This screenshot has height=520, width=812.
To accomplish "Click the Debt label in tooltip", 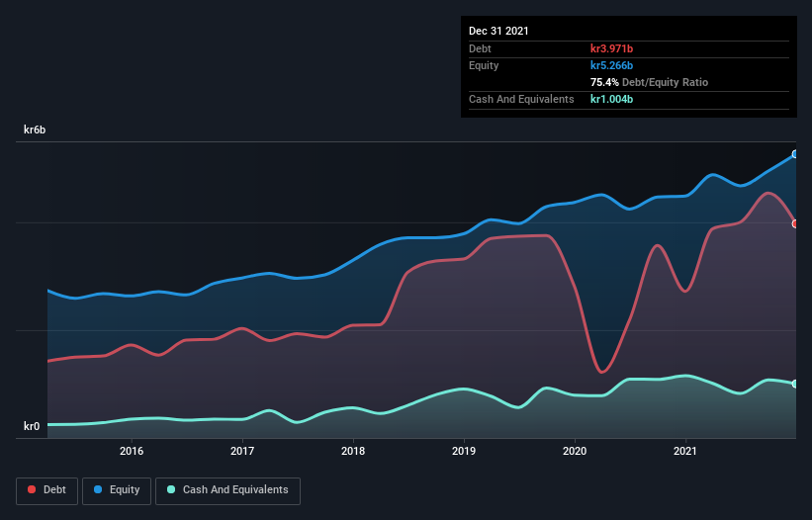I will 480,48.
